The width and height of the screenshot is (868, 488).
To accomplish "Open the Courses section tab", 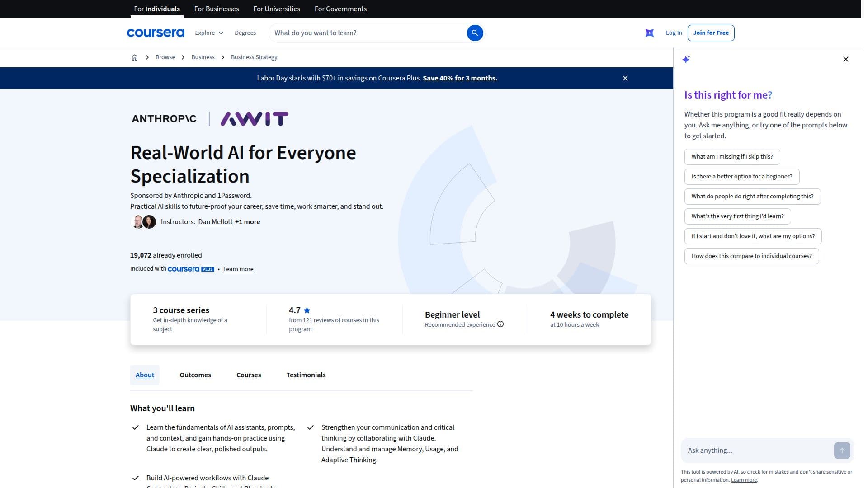I will (249, 375).
